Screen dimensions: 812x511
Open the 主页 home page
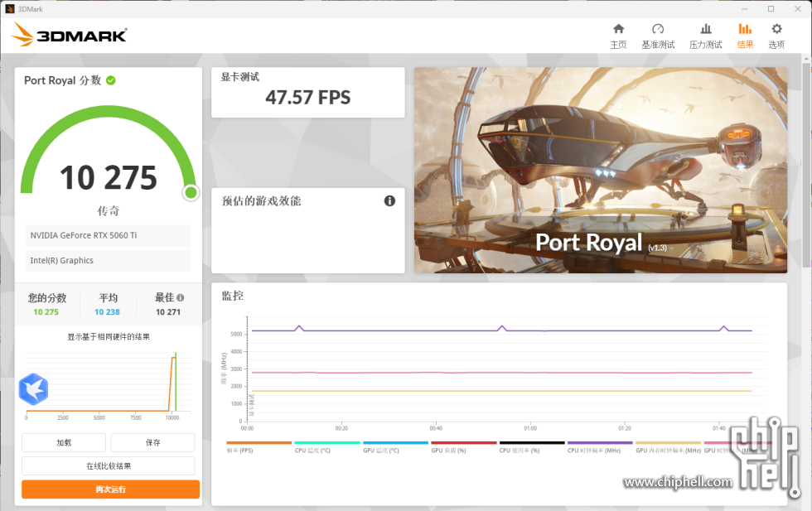618,36
